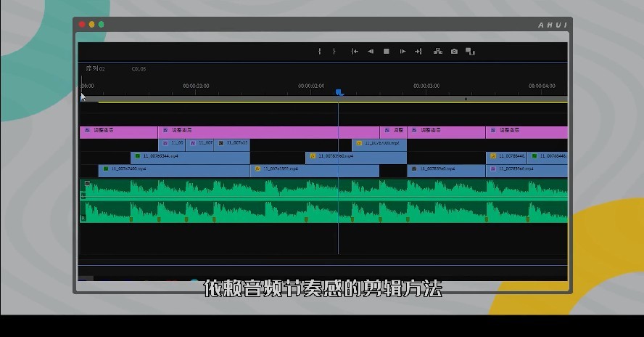The height and width of the screenshot is (337, 644).
Task: Click the yellow fx badge on 11_007e1502.mp4
Action: pyautogui.click(x=257, y=168)
